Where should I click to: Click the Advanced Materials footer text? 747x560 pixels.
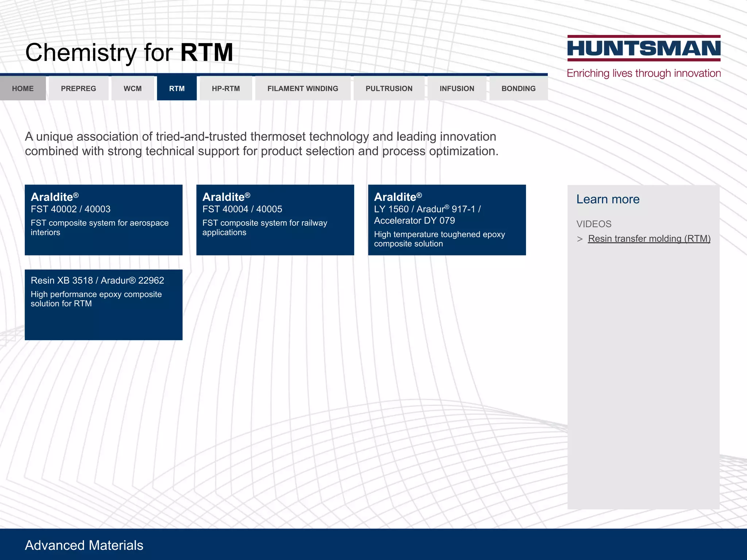[84, 545]
